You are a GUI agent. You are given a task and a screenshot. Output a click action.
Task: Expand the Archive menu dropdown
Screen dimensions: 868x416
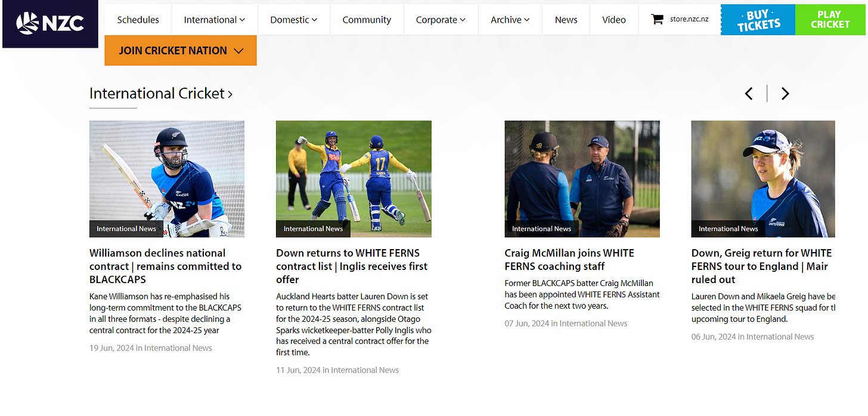click(510, 20)
